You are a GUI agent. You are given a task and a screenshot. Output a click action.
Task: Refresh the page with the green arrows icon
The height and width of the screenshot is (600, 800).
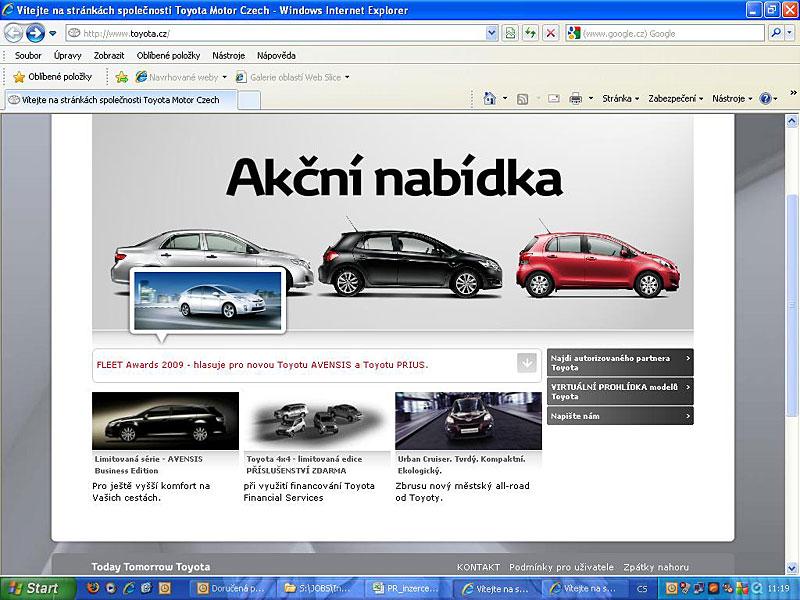pos(530,34)
